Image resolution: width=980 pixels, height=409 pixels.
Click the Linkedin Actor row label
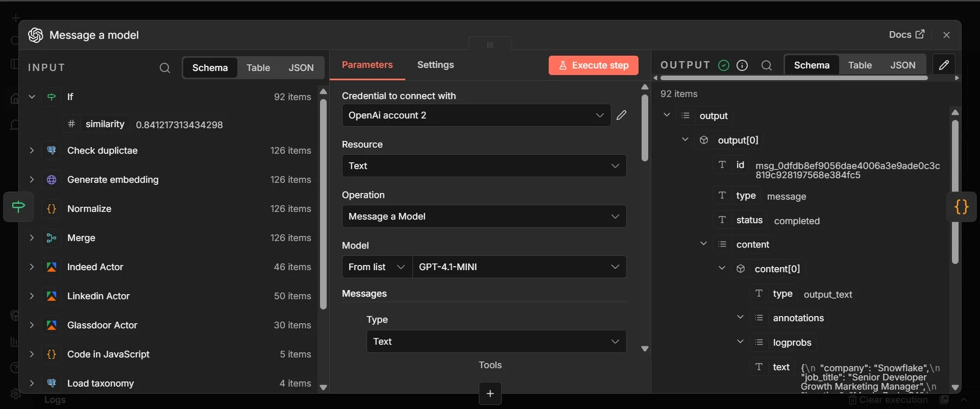(99, 296)
